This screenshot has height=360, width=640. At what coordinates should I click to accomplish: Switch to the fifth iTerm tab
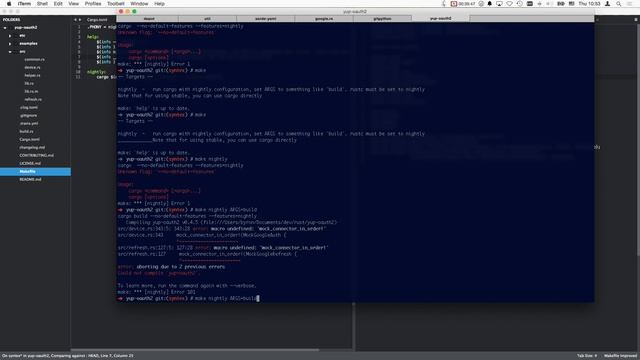382,18
